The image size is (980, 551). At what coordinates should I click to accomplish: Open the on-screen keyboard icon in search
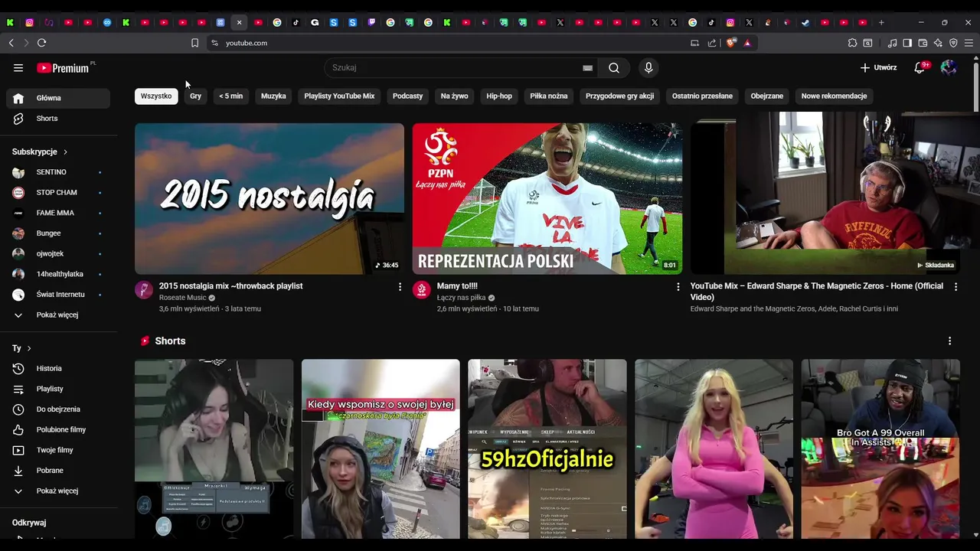click(x=587, y=67)
